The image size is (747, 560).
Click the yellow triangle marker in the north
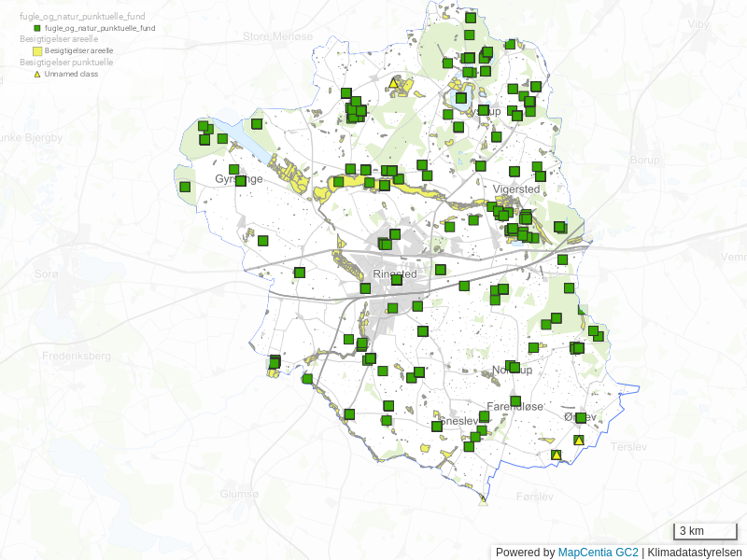click(394, 84)
